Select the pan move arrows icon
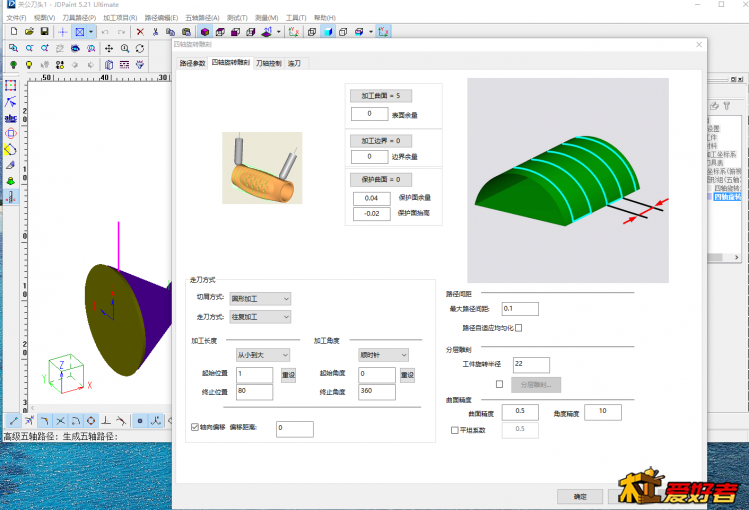749x510 pixels. click(109, 48)
